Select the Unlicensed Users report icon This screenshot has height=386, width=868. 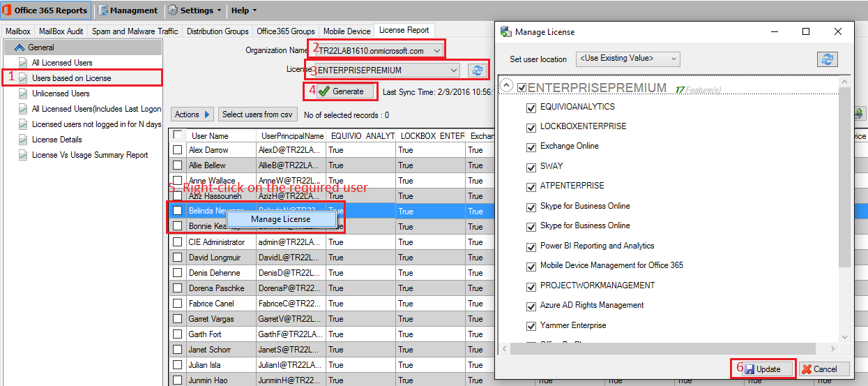tap(23, 94)
